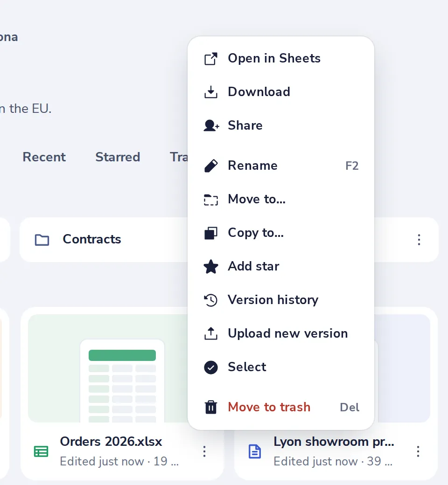448x485 pixels.
Task: Open the three-dot menu for Lyon showroom file
Action: (x=418, y=451)
